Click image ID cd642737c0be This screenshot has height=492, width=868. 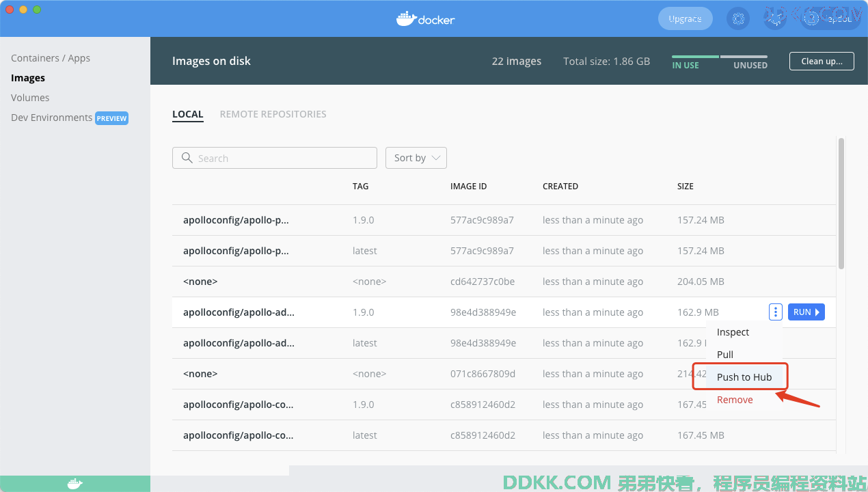click(483, 282)
